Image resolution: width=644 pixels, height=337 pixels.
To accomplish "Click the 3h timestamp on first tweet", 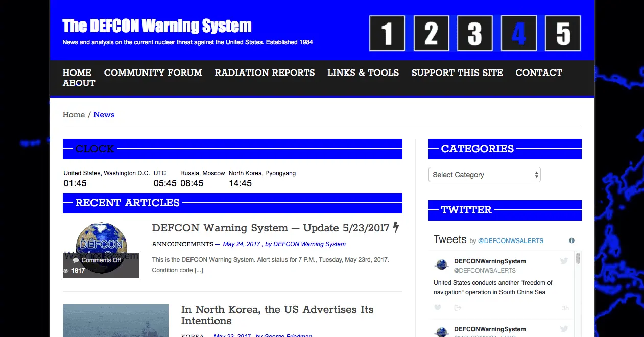I will coord(565,308).
